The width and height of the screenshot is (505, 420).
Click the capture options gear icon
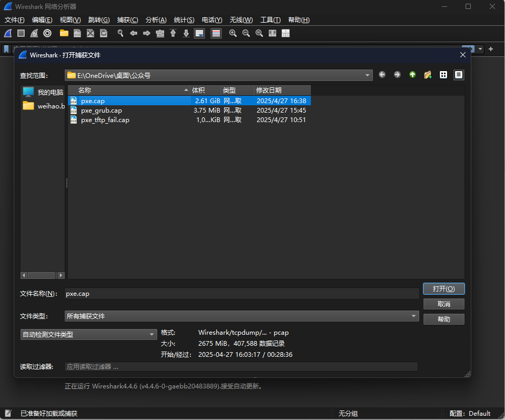click(47, 33)
